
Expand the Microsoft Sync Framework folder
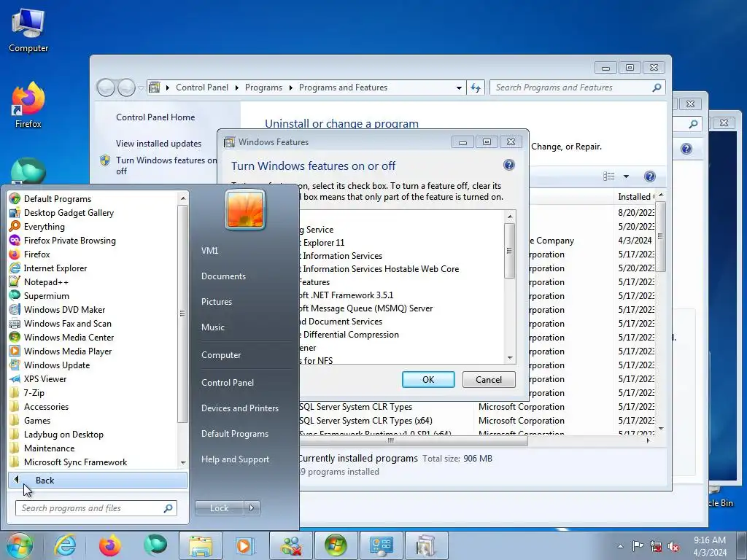pos(68,462)
